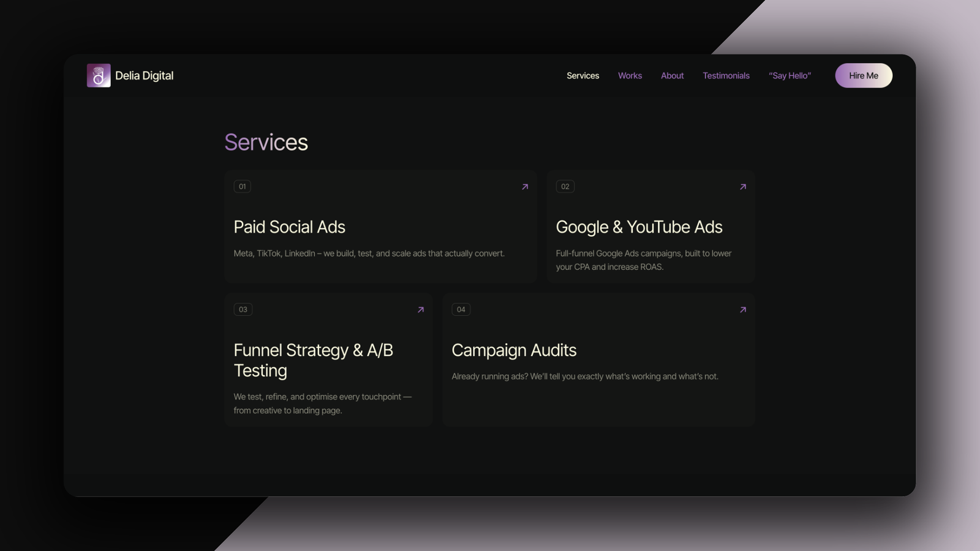Click the 01 number badge
Image resolution: width=980 pixels, height=551 pixels.
pyautogui.click(x=243, y=187)
